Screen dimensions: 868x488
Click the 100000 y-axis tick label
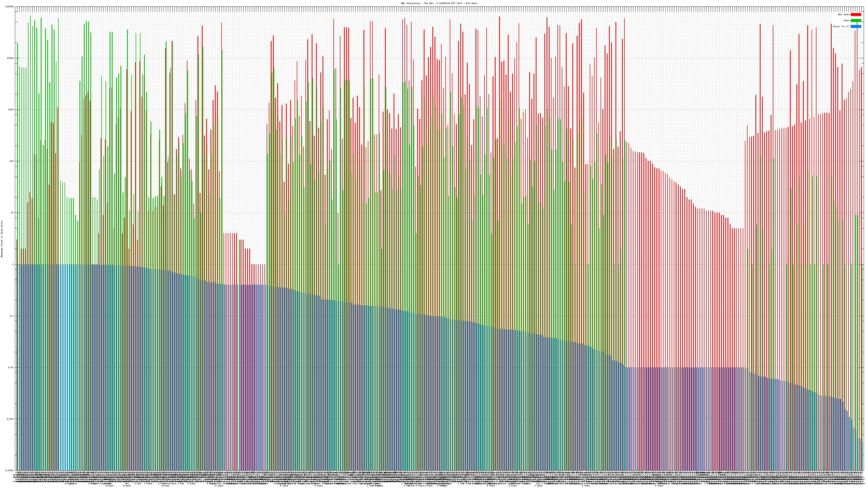[x=10, y=7]
